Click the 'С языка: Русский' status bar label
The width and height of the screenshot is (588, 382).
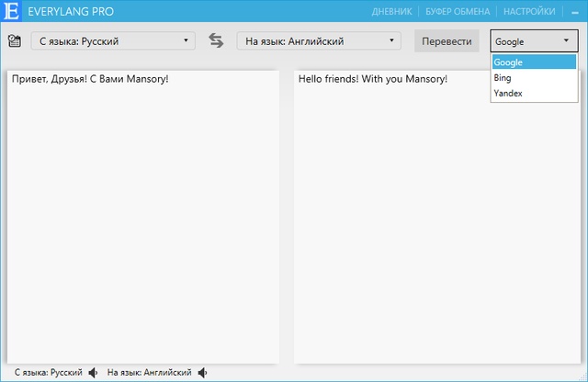[46, 373]
